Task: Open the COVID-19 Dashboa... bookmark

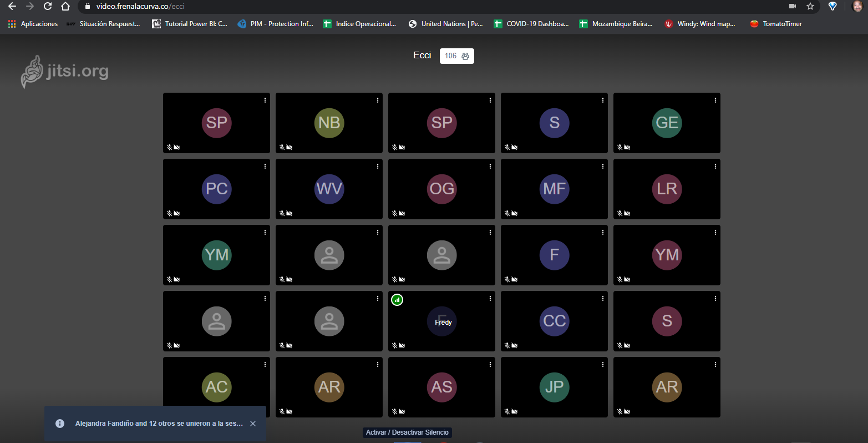Action: point(531,24)
